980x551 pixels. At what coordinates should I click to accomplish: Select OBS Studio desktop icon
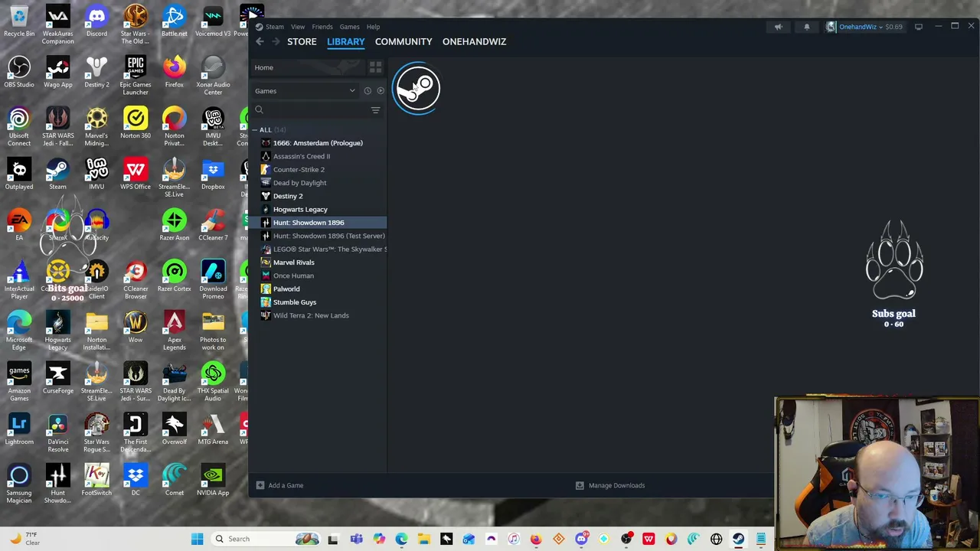point(19,72)
